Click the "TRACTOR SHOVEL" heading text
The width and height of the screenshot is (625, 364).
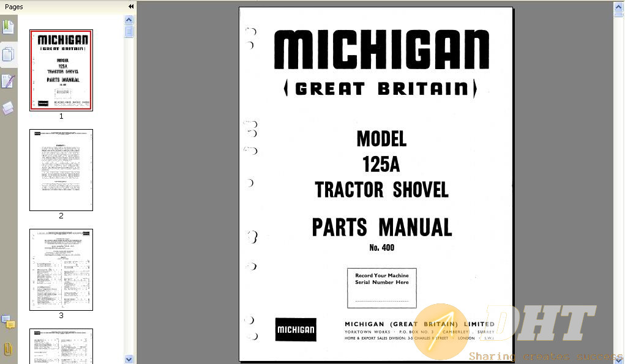coord(381,190)
